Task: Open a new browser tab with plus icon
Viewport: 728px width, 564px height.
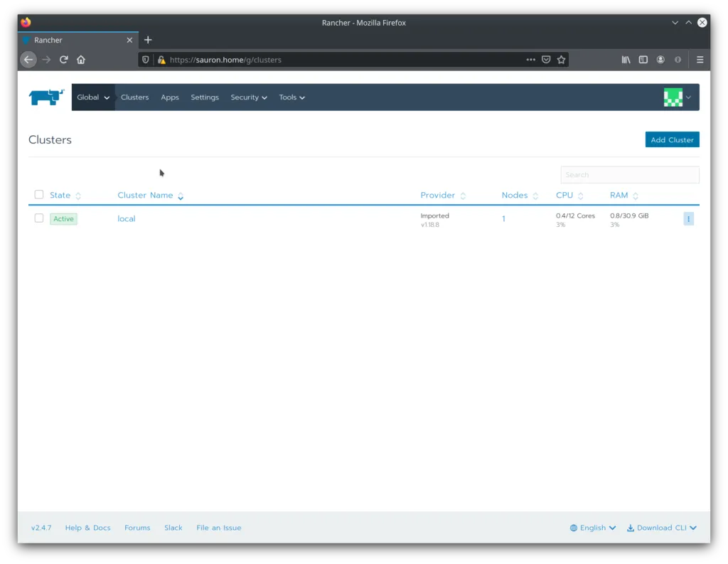Action: click(x=148, y=40)
